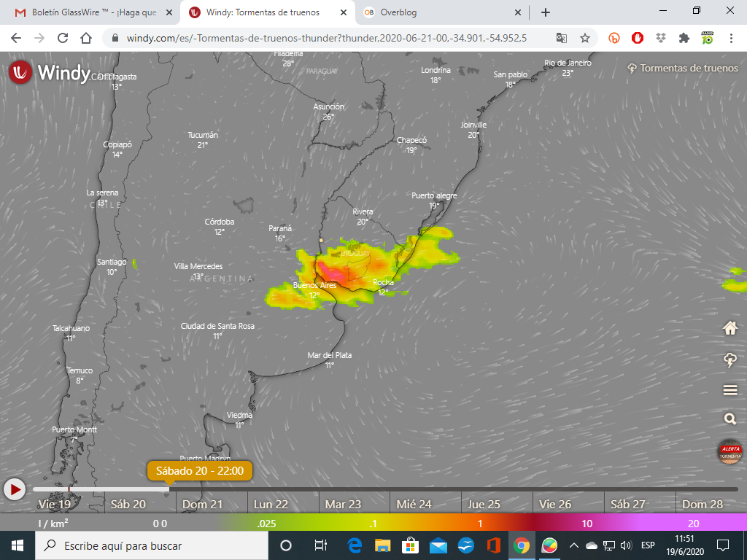Select Buenos Aires city label
This screenshot has width=747, height=560.
pyautogui.click(x=314, y=290)
